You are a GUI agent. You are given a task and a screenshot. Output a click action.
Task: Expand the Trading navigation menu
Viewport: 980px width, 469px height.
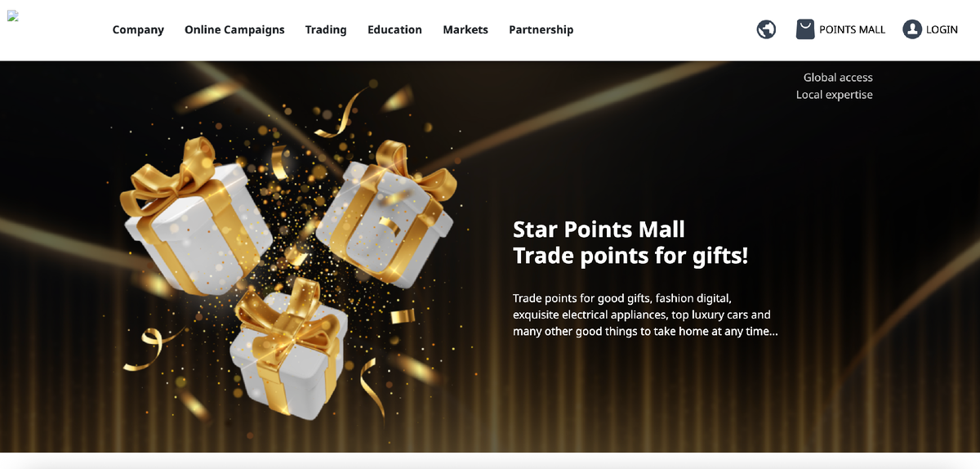326,29
